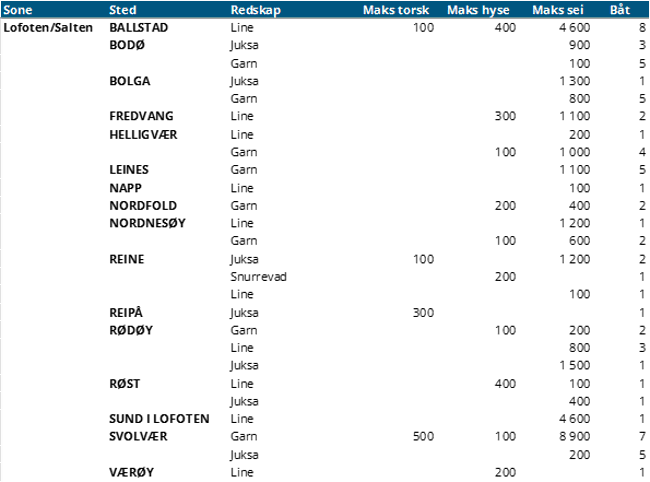Click the 8 900 Maks sei value
This screenshot has height=482, width=650.
[575, 436]
